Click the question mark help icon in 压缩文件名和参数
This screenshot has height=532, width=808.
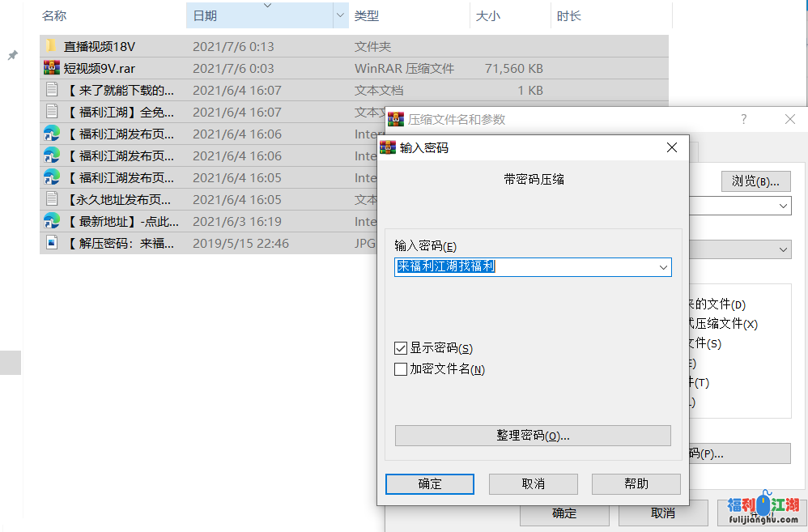(x=744, y=119)
